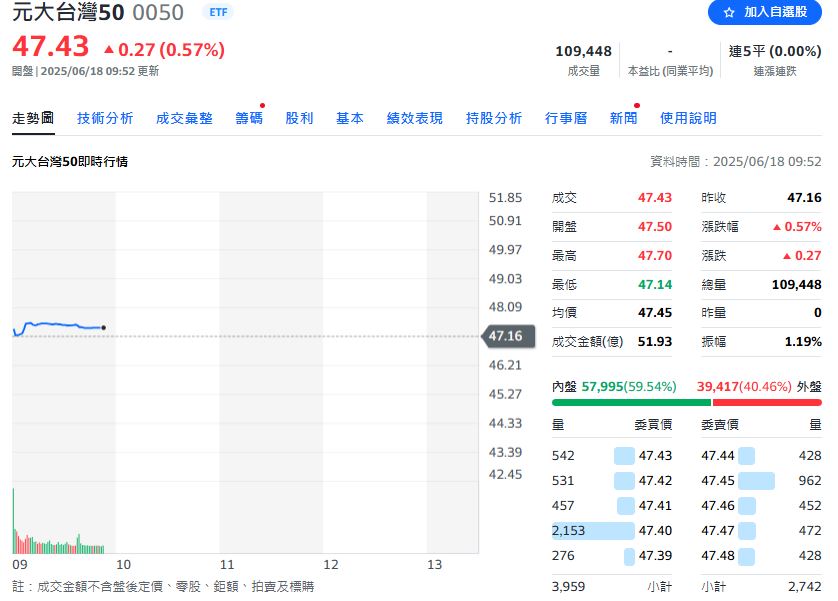Click the 振幅 1.19% value
This screenshot has height=601, width=838.
click(803, 341)
